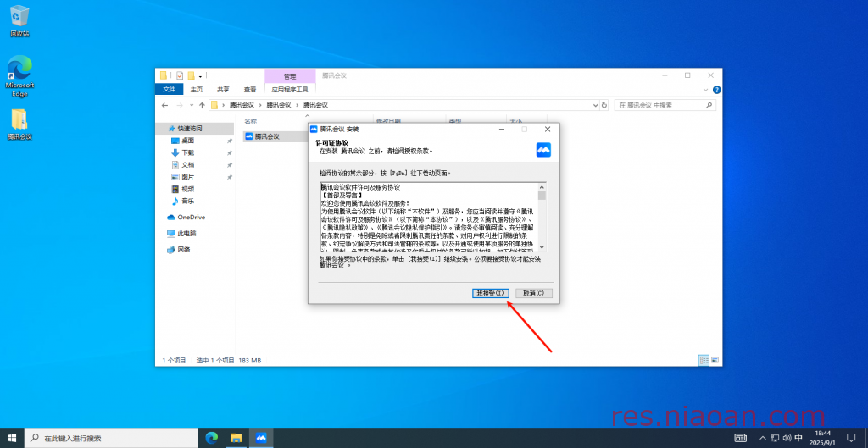Click quick access properties checkmark icon
This screenshot has height=448, width=868.
click(x=180, y=75)
